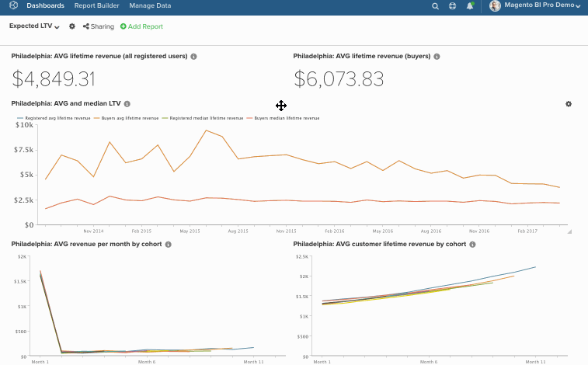This screenshot has width=588, height=365.
Task: Open search with the magnifier icon
Action: pos(436,6)
